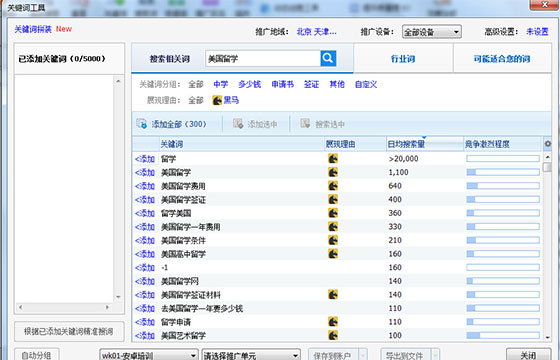Click the 美国留学 search input field

click(x=263, y=58)
